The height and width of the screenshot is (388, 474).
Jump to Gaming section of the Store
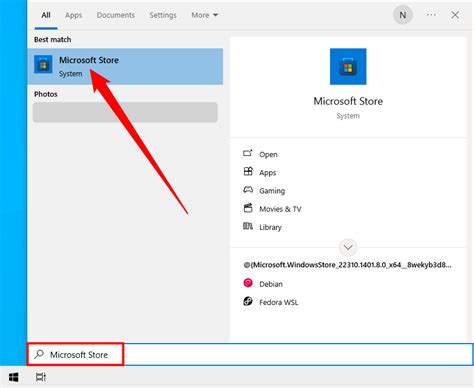click(272, 191)
